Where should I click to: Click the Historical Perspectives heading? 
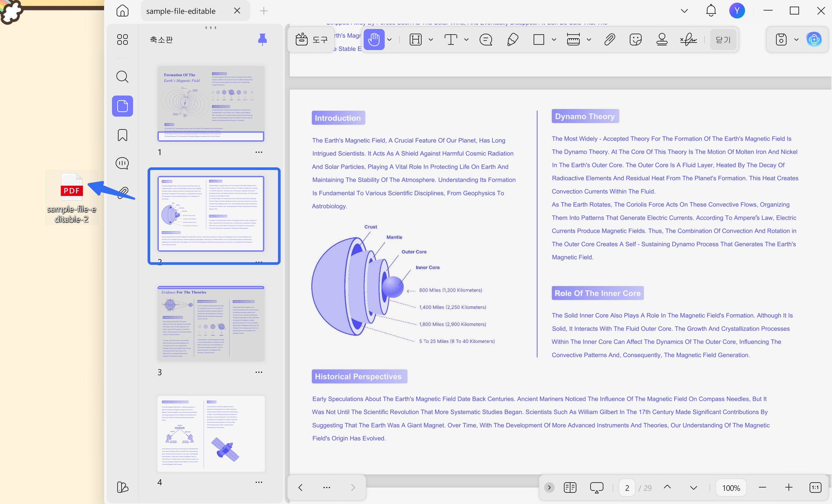tap(359, 376)
